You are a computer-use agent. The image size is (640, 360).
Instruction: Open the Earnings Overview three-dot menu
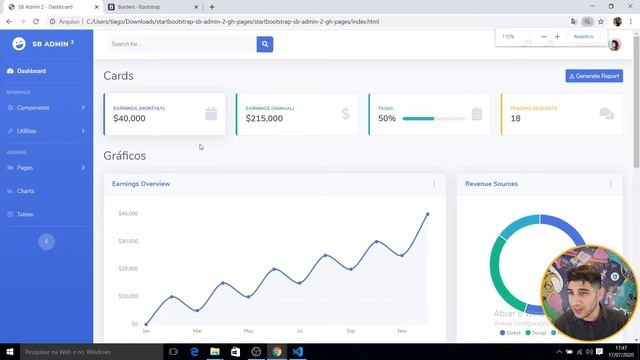434,184
